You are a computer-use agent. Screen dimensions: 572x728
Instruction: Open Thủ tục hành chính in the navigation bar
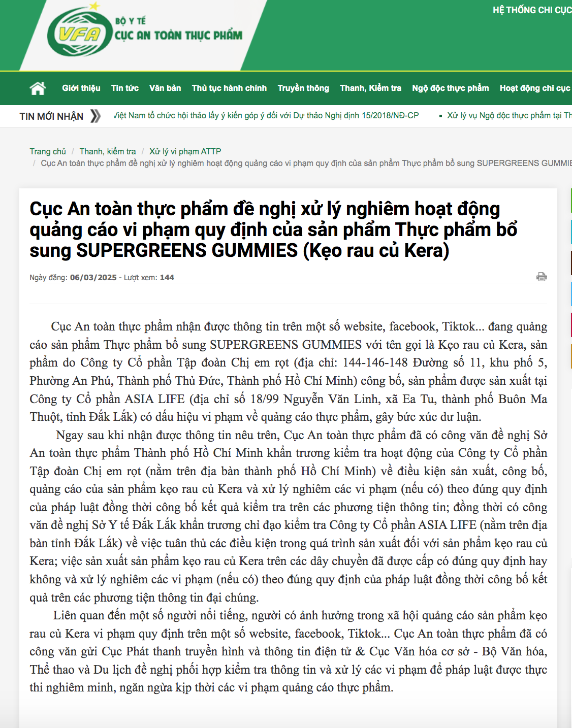click(229, 88)
